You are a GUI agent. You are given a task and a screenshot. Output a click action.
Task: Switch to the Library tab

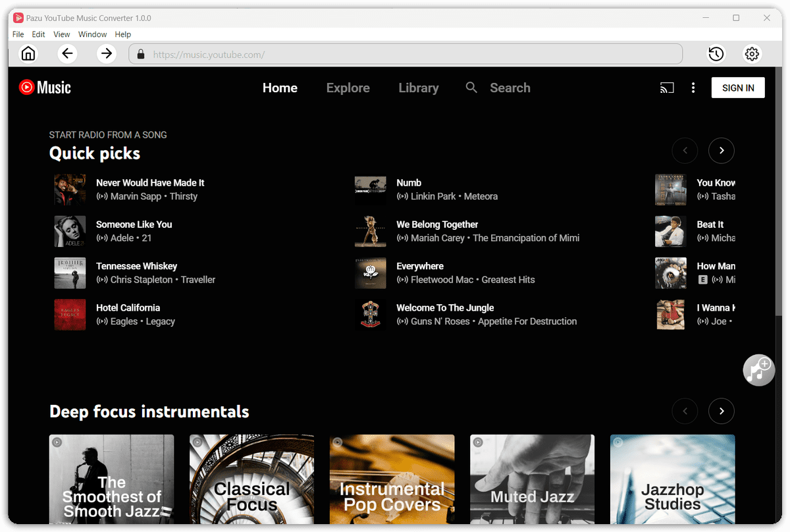[x=419, y=88]
